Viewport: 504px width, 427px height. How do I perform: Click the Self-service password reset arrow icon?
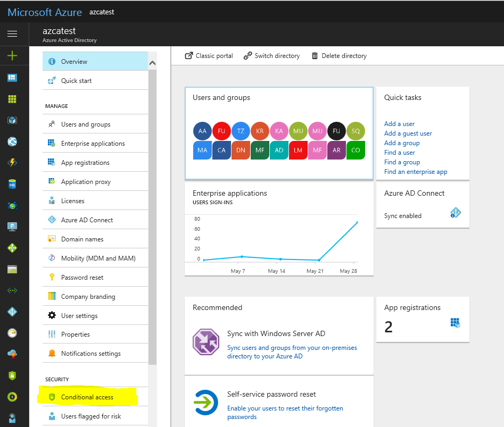(206, 403)
